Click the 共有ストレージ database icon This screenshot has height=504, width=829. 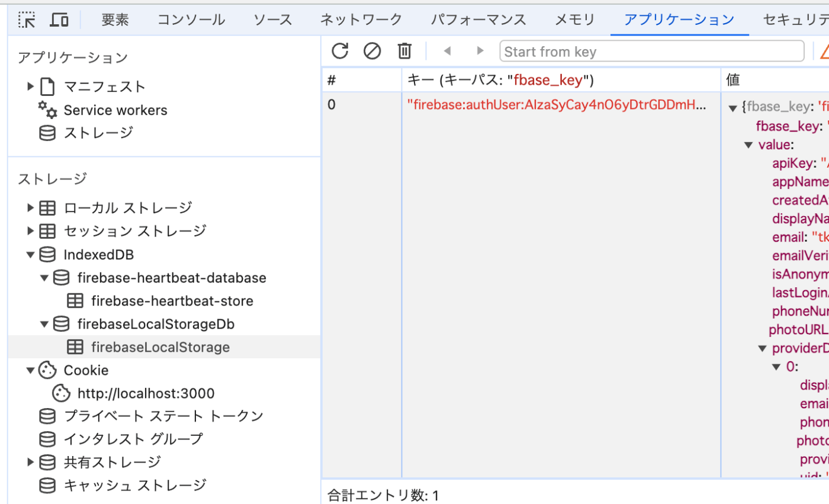pos(47,463)
